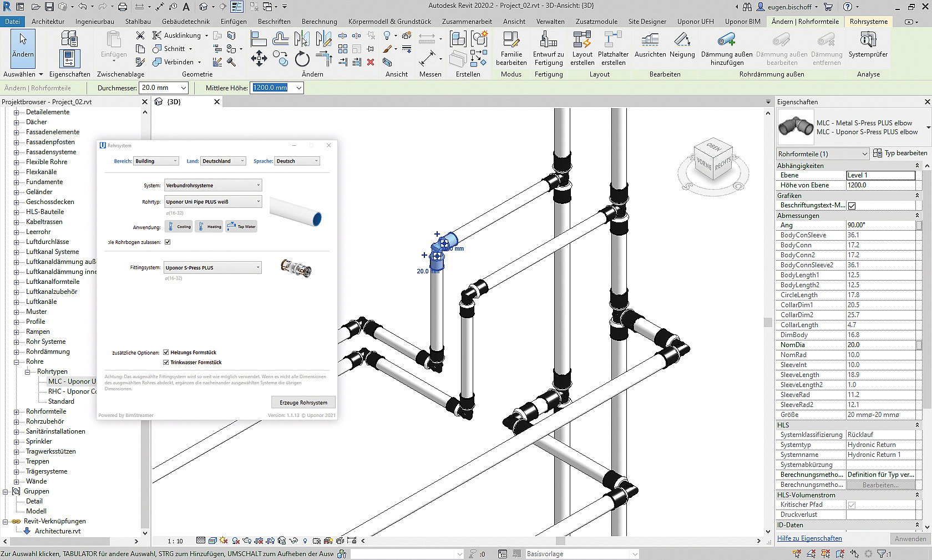The image size is (932, 560).
Task: Click Entwurf zu Fertigung
Action: [549, 49]
